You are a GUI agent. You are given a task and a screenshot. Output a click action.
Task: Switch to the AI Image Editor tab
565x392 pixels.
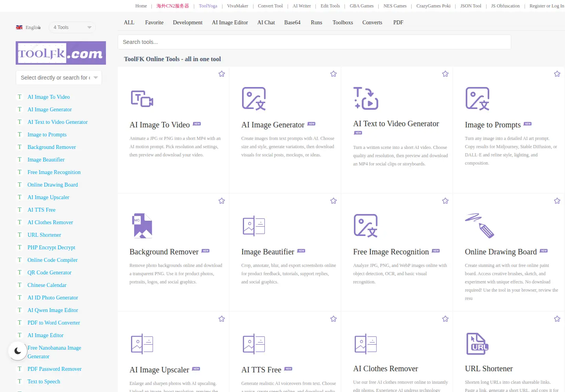point(230,22)
